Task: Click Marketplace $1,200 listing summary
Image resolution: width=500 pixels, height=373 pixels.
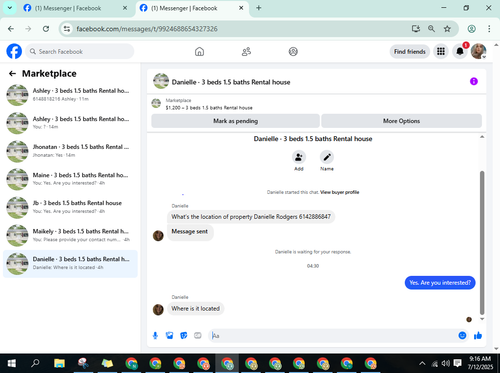Action: coord(209,108)
